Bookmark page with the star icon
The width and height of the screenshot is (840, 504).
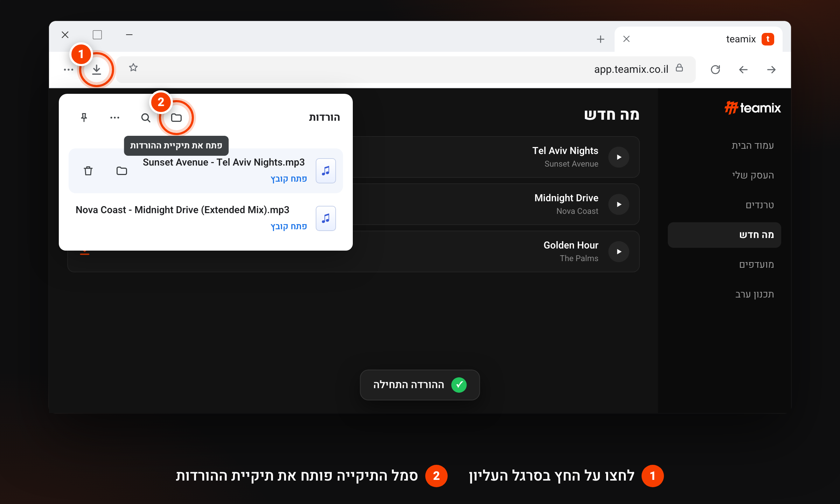pyautogui.click(x=133, y=68)
